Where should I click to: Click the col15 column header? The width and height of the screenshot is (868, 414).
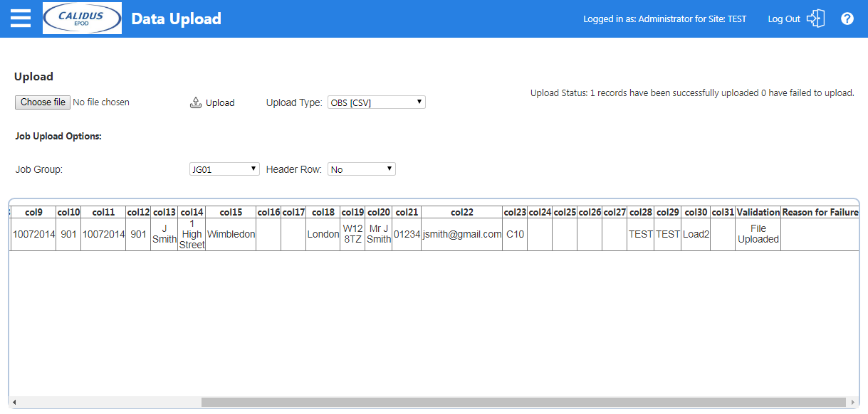point(231,212)
